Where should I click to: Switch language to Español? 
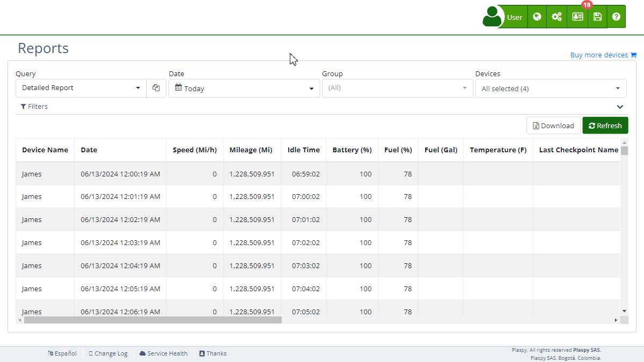[x=62, y=353]
